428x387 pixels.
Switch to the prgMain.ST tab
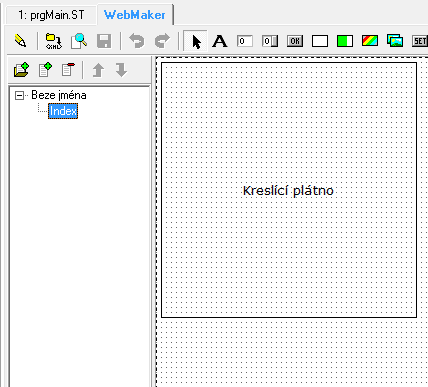click(x=51, y=15)
